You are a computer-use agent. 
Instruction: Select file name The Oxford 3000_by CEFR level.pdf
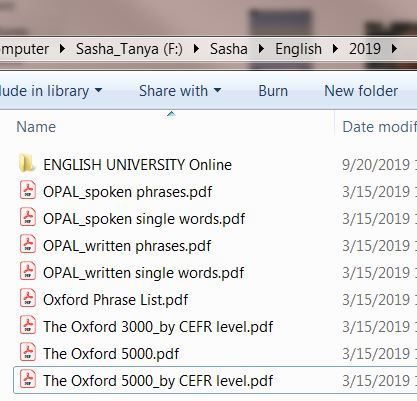click(158, 327)
